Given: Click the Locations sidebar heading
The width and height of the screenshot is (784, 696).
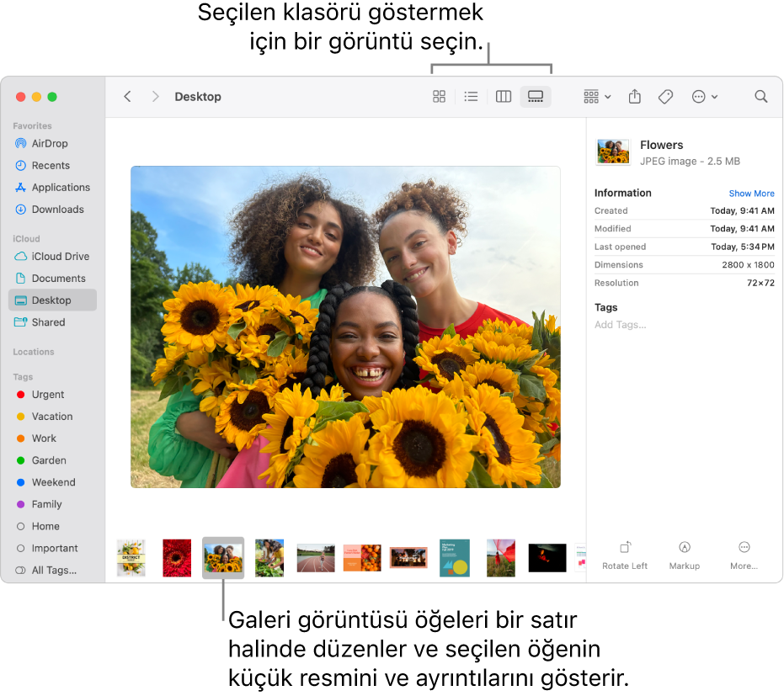Looking at the screenshot, I should [34, 352].
